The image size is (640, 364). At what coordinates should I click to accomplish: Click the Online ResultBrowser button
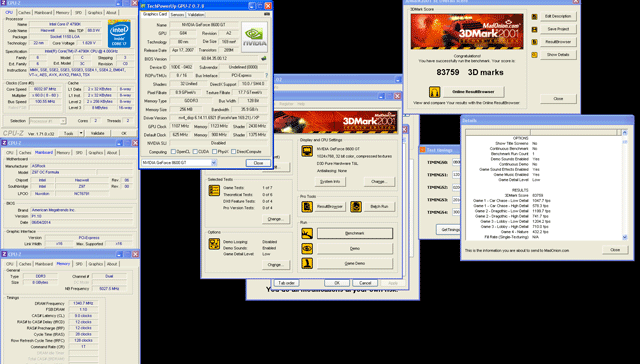tap(473, 92)
